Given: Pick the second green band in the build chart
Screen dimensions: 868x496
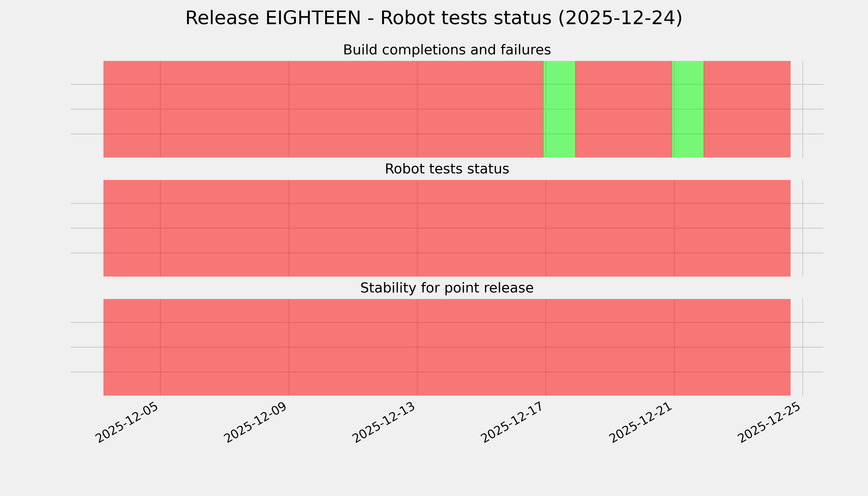Looking at the screenshot, I should click(688, 109).
